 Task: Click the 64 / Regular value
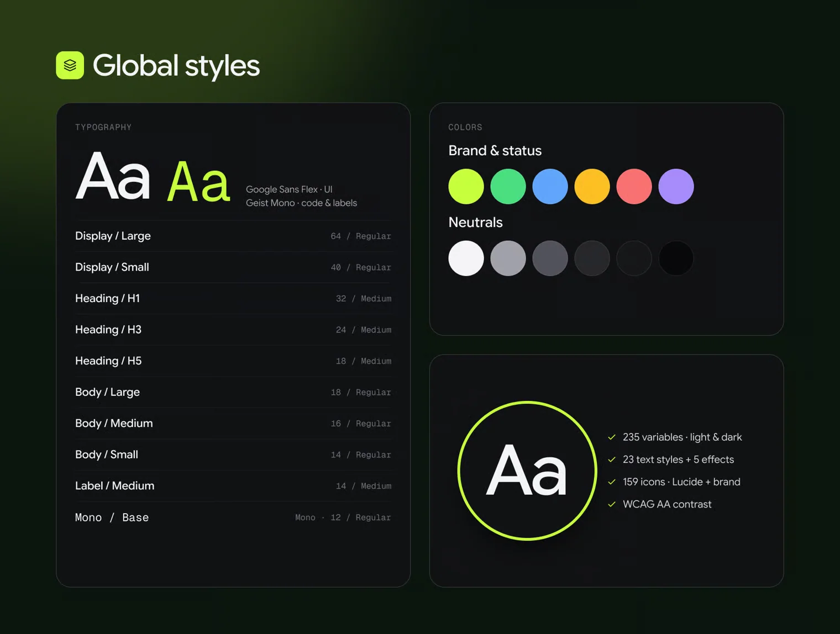[361, 236]
